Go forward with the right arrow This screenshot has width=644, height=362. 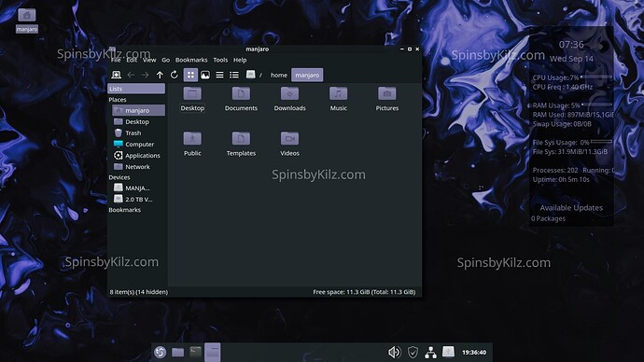(145, 75)
